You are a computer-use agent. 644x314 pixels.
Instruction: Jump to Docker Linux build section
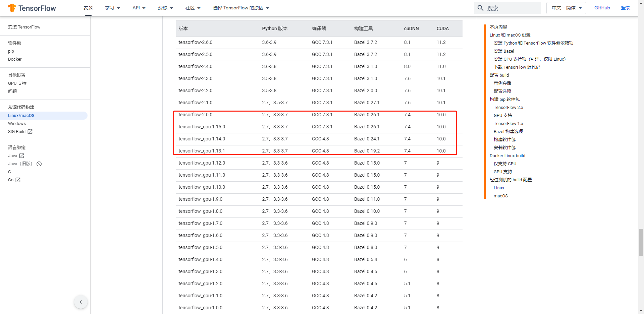pyautogui.click(x=507, y=156)
